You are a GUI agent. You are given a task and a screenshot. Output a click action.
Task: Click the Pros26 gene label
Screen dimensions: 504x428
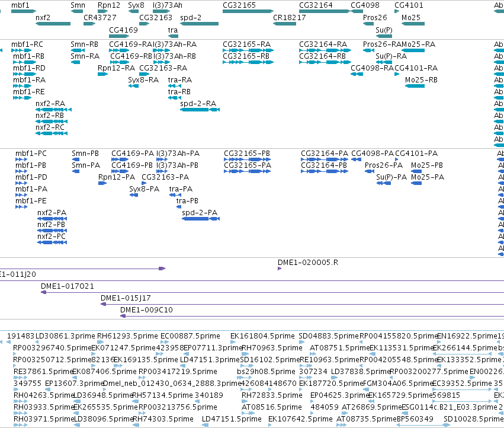click(x=375, y=17)
